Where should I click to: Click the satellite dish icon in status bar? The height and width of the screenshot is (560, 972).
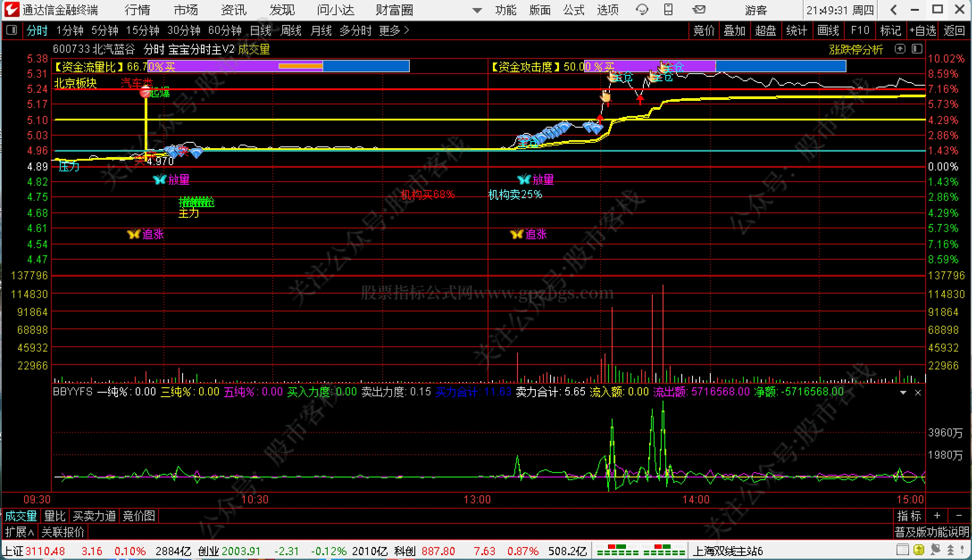935,550
